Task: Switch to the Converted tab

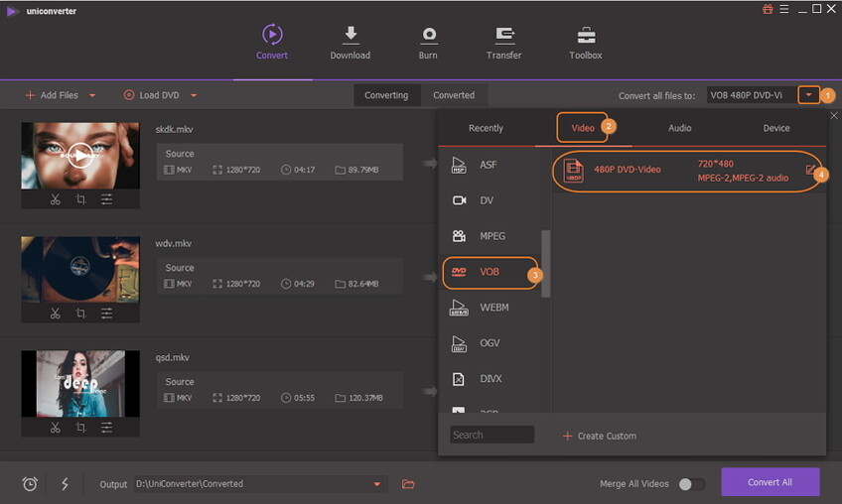Action: pos(454,95)
